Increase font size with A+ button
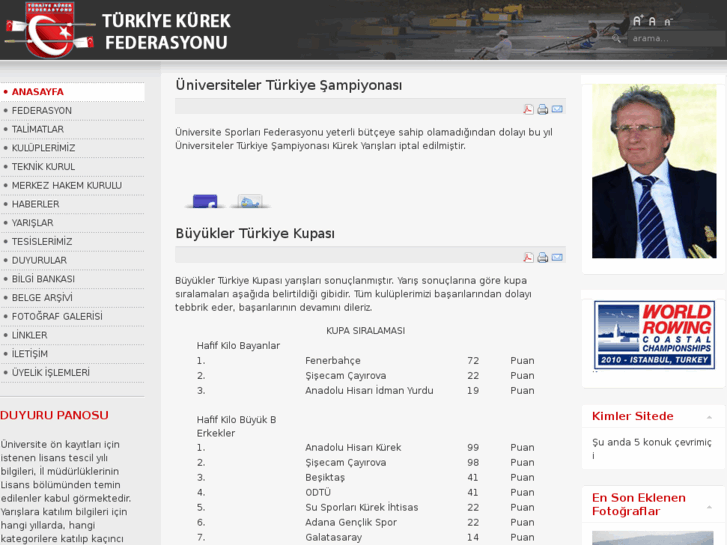Image resolution: width=727 pixels, height=545 pixels. 637,21
